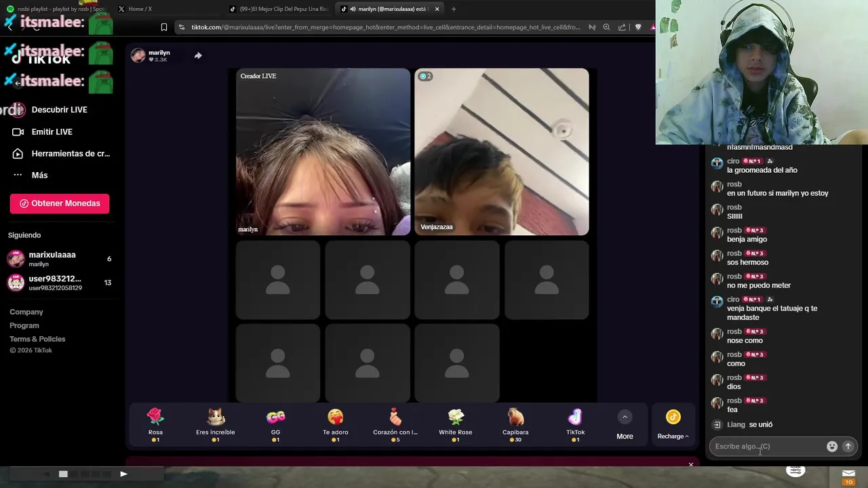The image size is (868, 488).
Task: Bookmark this page in the address bar
Action: (164, 27)
